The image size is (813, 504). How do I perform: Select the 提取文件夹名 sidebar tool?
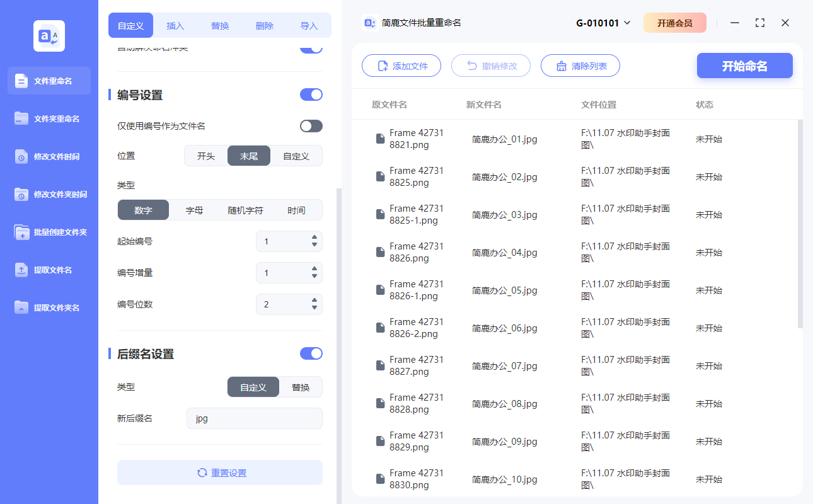(x=49, y=307)
